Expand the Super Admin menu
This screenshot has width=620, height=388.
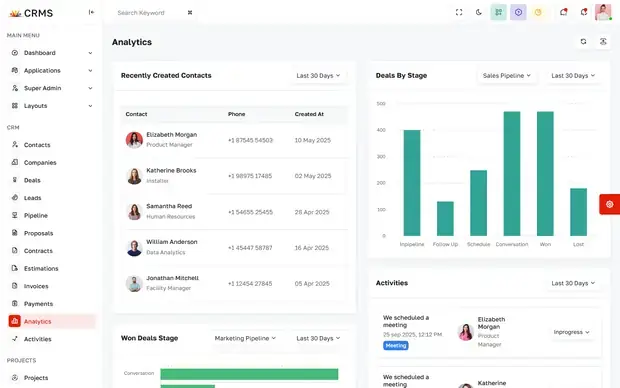click(x=51, y=88)
